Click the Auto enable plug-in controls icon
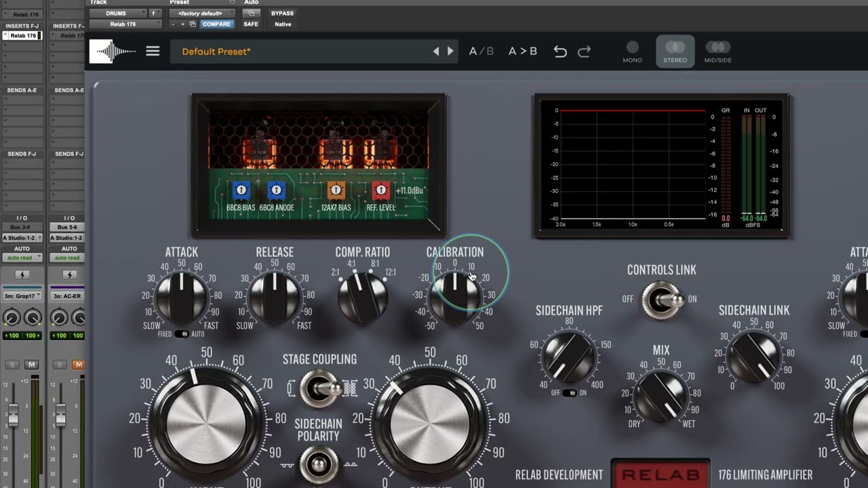Image resolution: width=868 pixels, height=488 pixels. coord(252,13)
